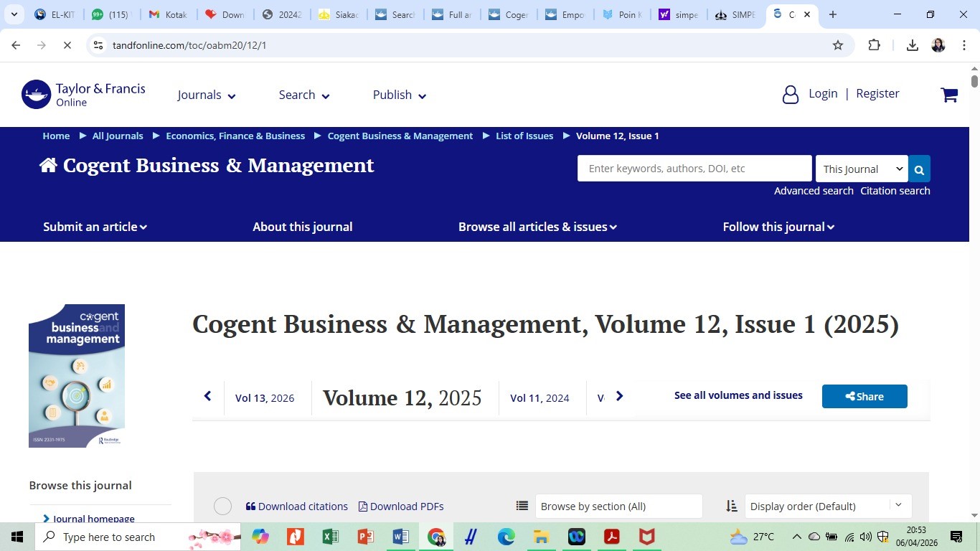The height and width of the screenshot is (551, 980).
Task: Click the Taylor & Francis Online logo
Action: tap(83, 95)
